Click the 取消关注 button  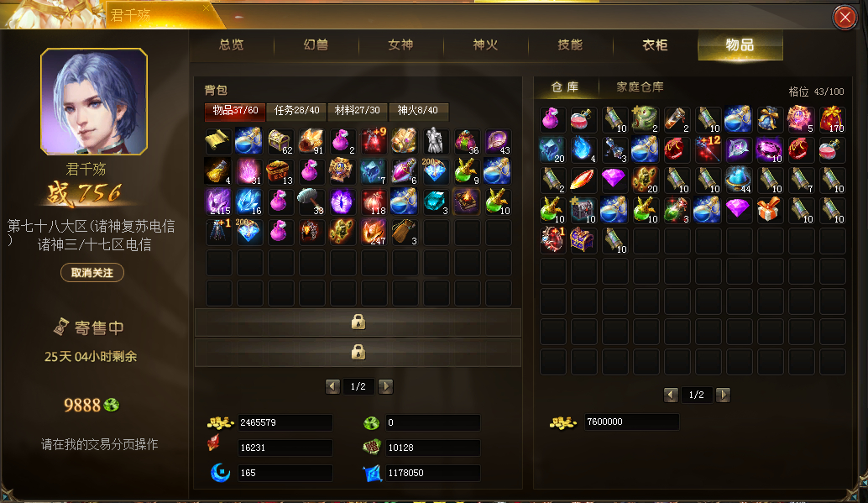point(92,273)
